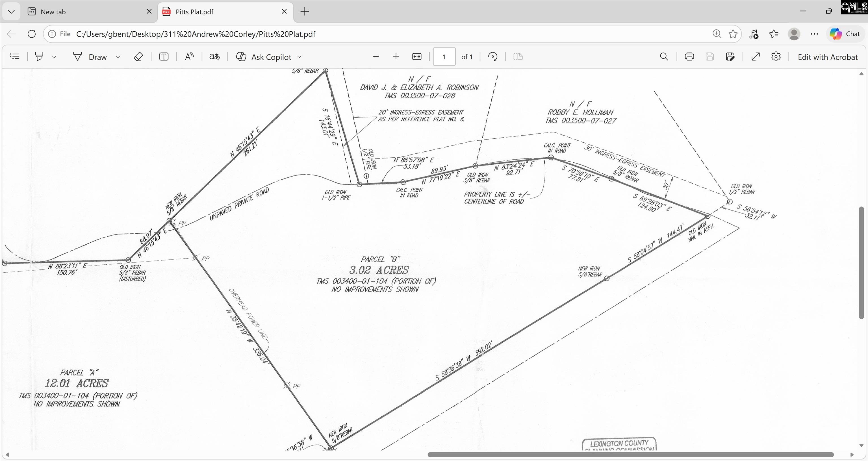Image resolution: width=868 pixels, height=461 pixels.
Task: Open the Favorites list
Action: (774, 34)
